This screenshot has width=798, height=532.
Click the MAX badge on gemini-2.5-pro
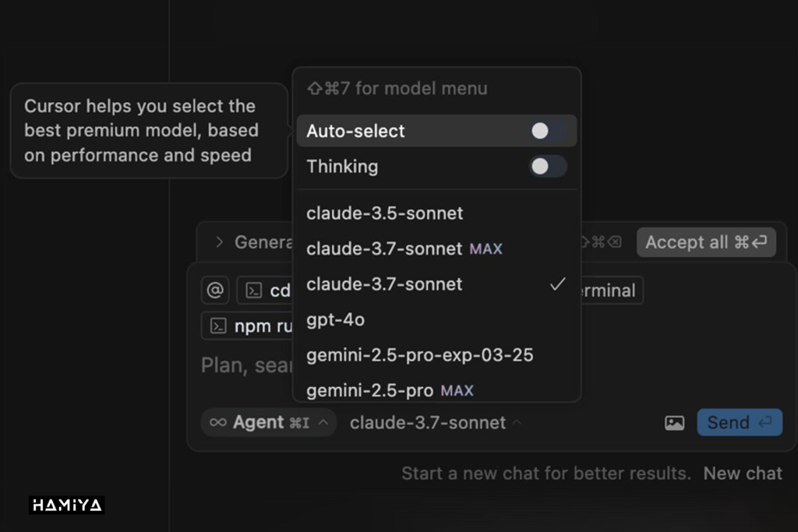click(457, 390)
